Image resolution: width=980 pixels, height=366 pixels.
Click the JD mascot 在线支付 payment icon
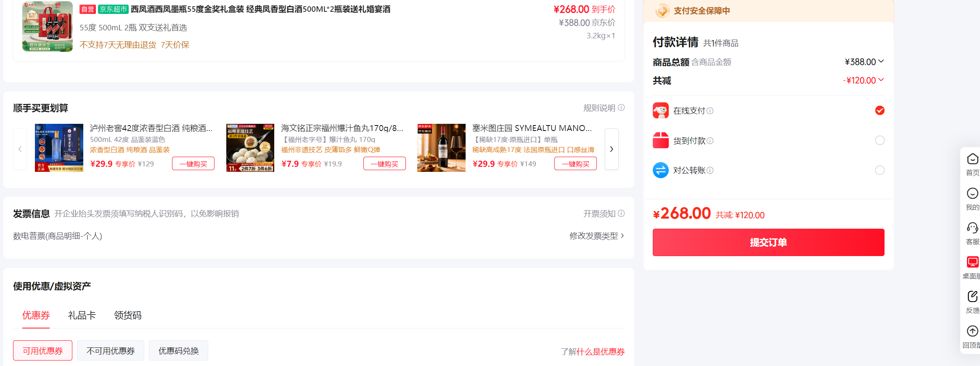(661, 110)
